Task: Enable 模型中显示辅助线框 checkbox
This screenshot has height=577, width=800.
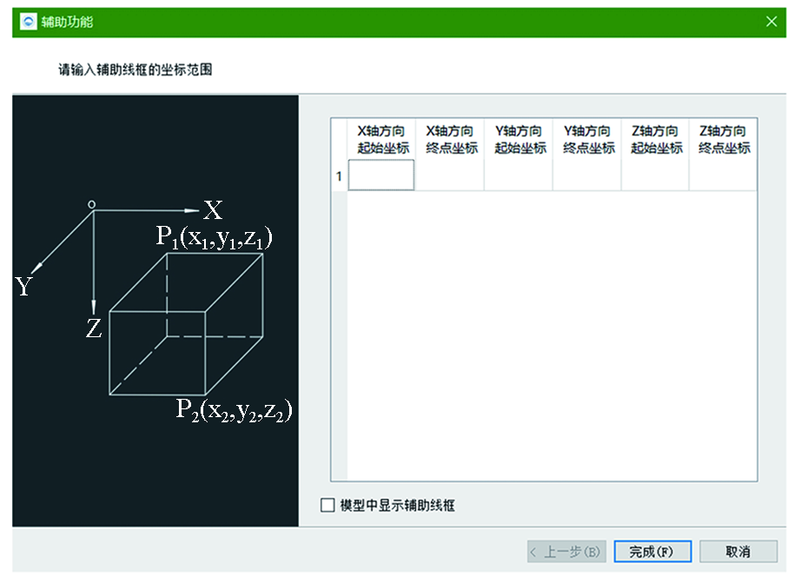Action: [327, 505]
